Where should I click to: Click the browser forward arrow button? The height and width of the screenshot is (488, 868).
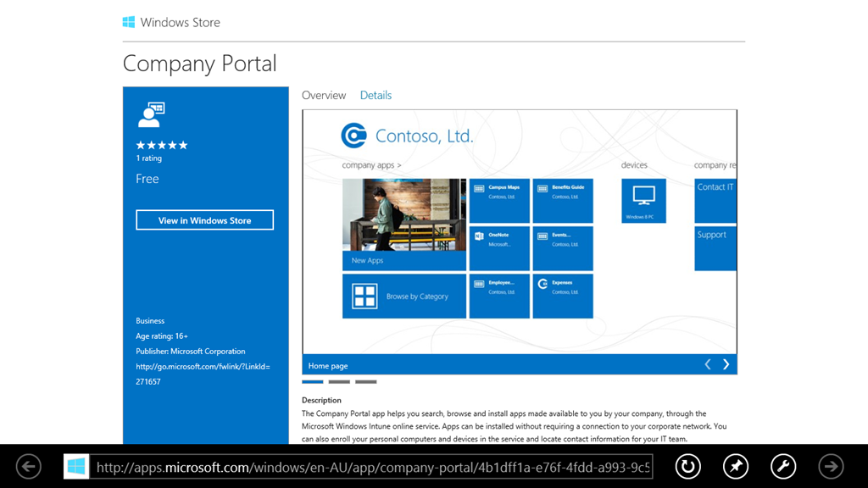831,466
